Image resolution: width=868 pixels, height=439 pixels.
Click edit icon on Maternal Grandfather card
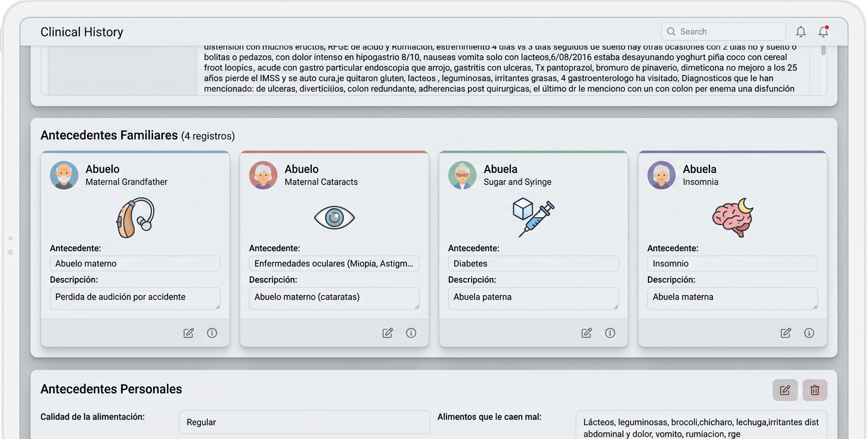tap(188, 333)
